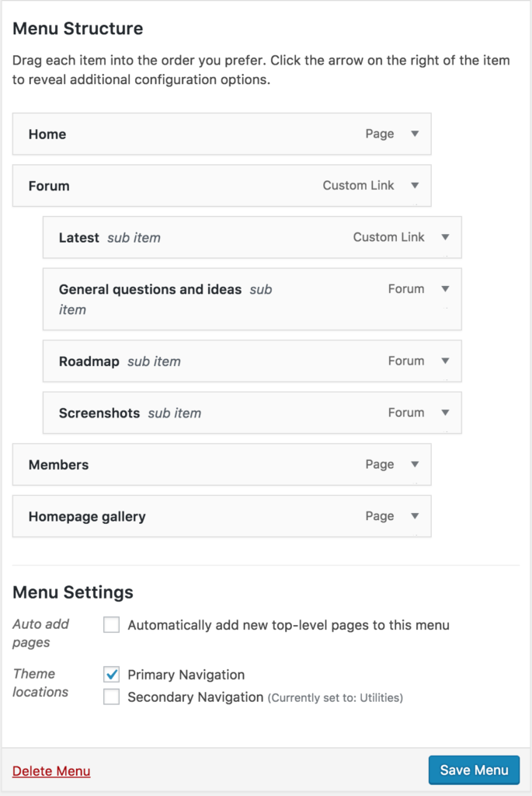
Task: Enable the Secondary Navigation theme location
Action: 113,697
